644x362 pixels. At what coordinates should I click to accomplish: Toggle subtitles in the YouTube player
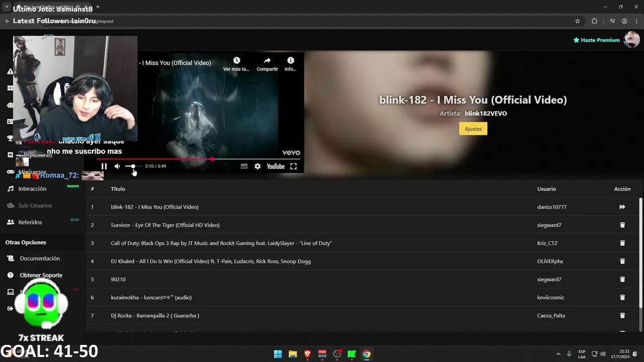(x=244, y=166)
